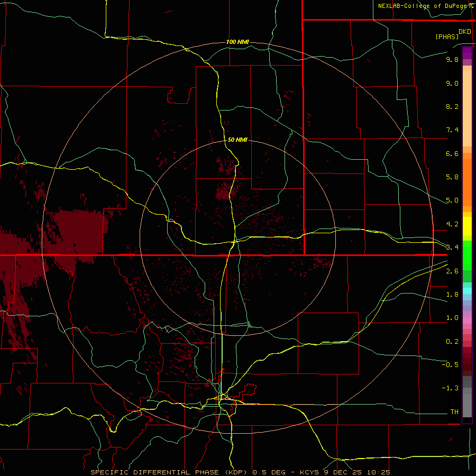This screenshot has height=476, width=476.
Task: Select the 7.4 legend value
Action: (452, 130)
